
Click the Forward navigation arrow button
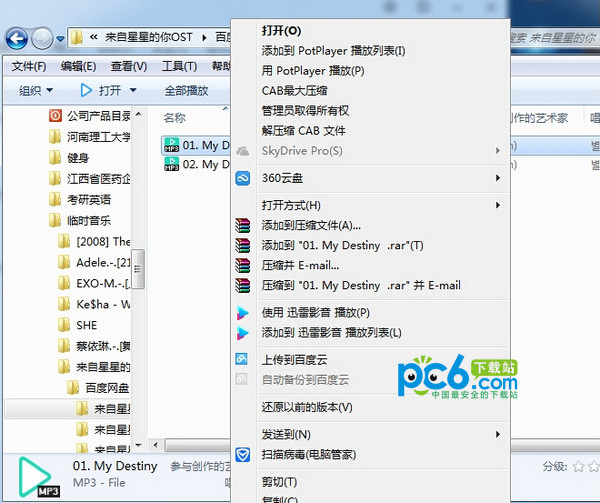(x=42, y=39)
